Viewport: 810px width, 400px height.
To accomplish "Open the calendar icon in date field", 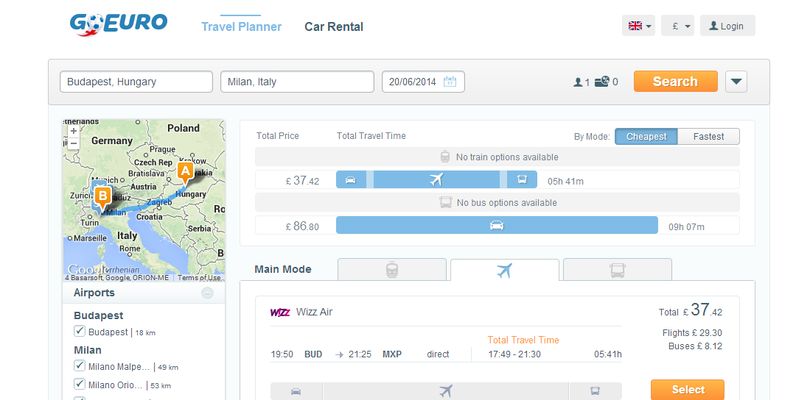I will 450,82.
